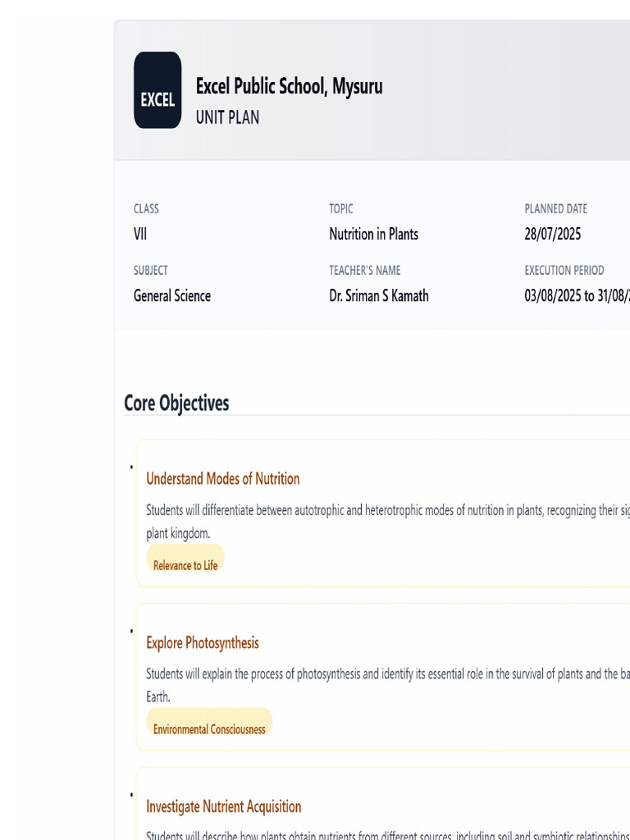Click the Core Objectives section heading
The width and height of the screenshot is (630, 840).
point(176,403)
